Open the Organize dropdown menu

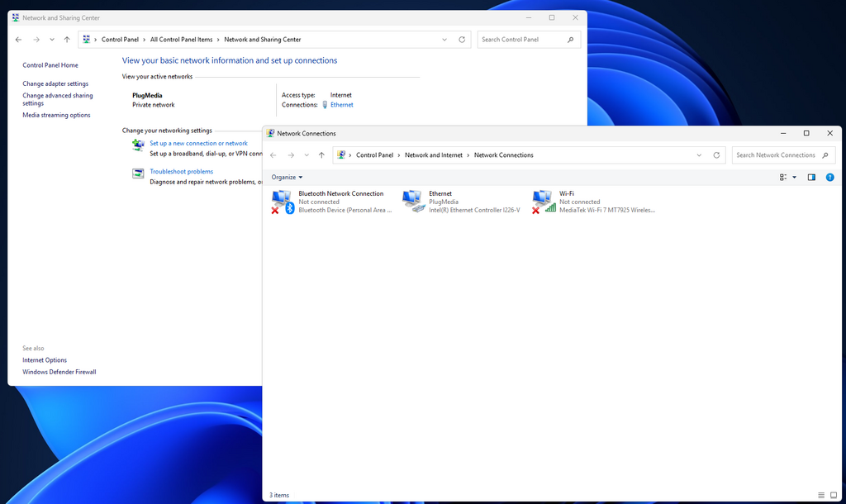pyautogui.click(x=287, y=177)
